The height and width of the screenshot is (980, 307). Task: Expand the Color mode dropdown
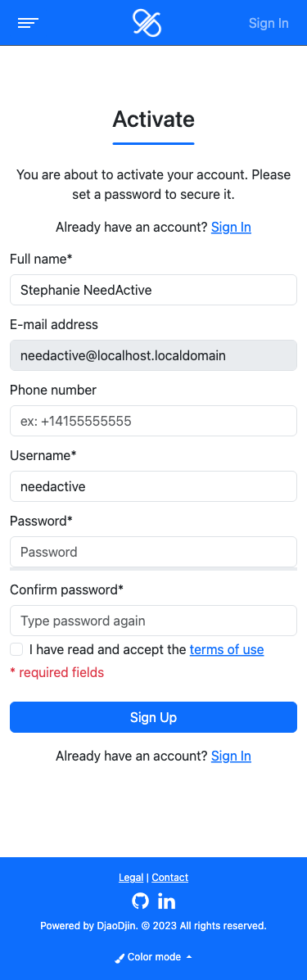click(x=153, y=957)
